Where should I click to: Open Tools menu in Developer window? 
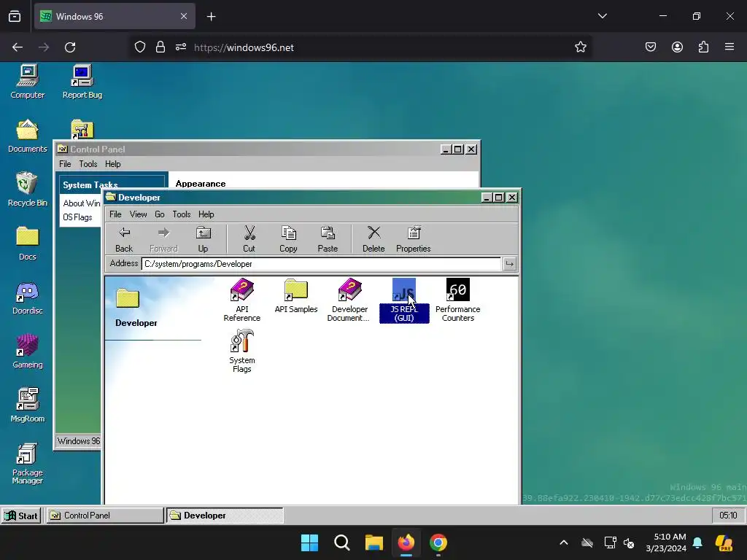point(182,214)
